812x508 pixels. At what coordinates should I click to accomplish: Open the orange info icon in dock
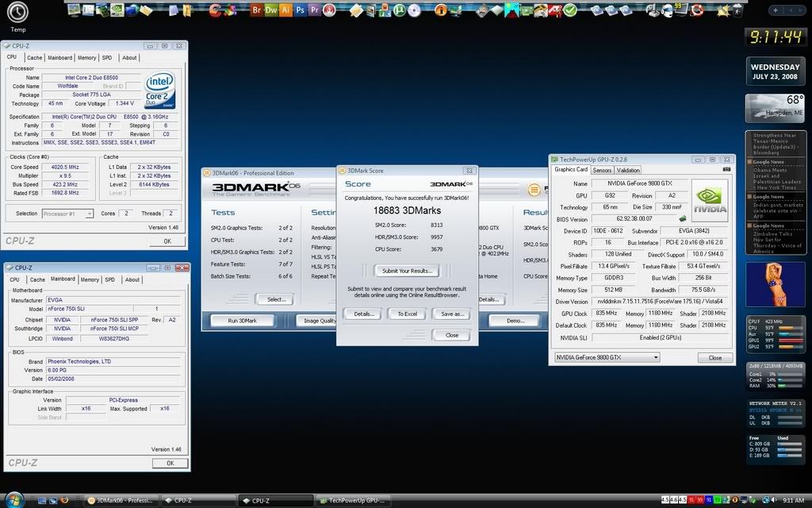pos(441,10)
